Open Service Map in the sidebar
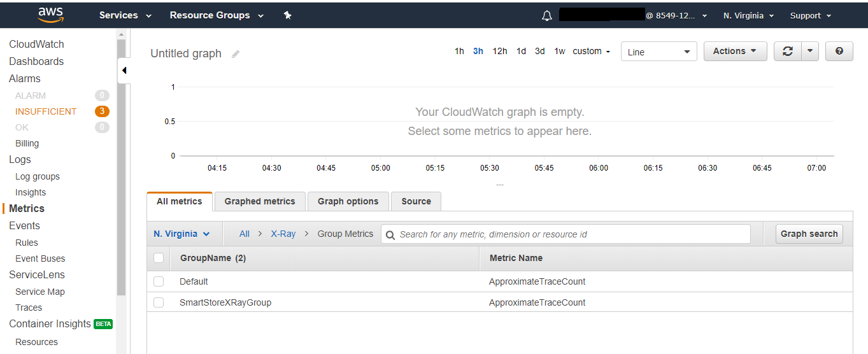 click(40, 292)
